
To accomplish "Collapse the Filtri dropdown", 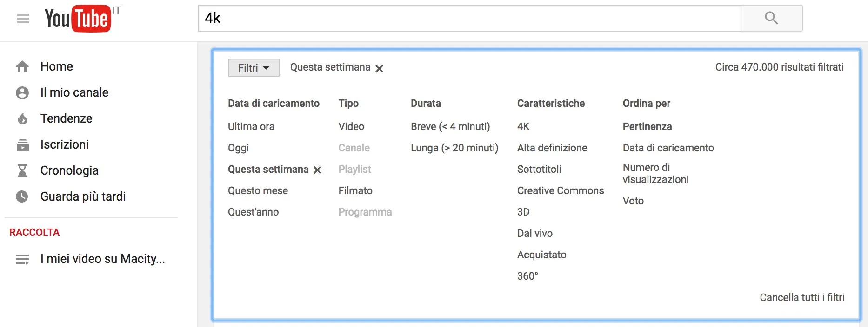I will [x=254, y=68].
